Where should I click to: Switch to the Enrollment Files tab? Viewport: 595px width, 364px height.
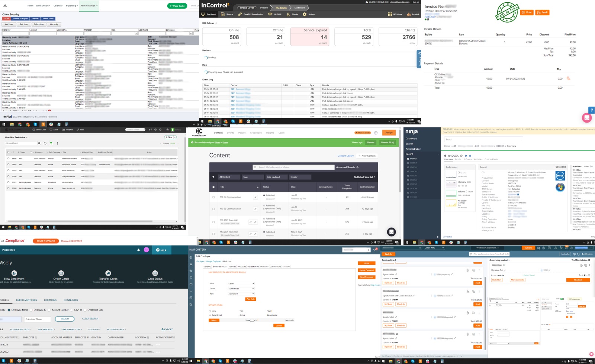pyautogui.click(x=26, y=300)
